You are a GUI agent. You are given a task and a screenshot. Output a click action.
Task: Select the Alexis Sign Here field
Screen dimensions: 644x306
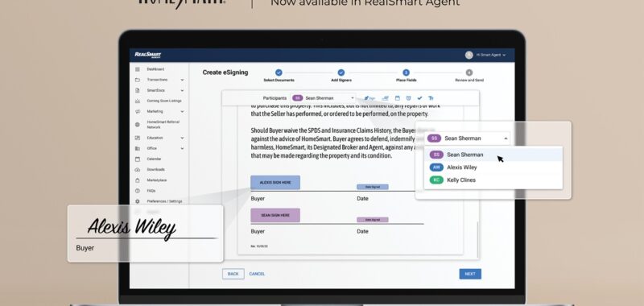point(275,182)
